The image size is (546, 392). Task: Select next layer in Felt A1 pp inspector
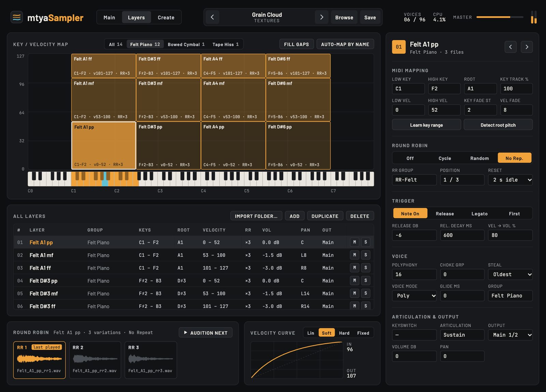(527, 47)
